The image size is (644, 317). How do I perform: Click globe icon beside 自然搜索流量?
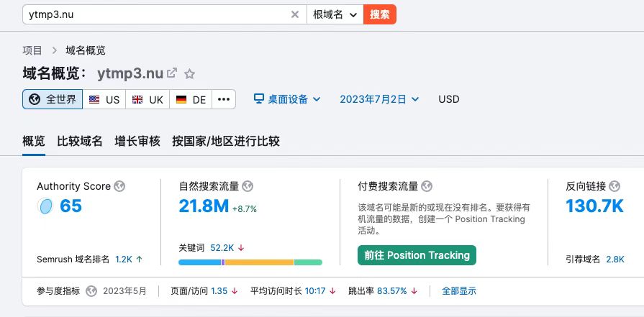248,187
